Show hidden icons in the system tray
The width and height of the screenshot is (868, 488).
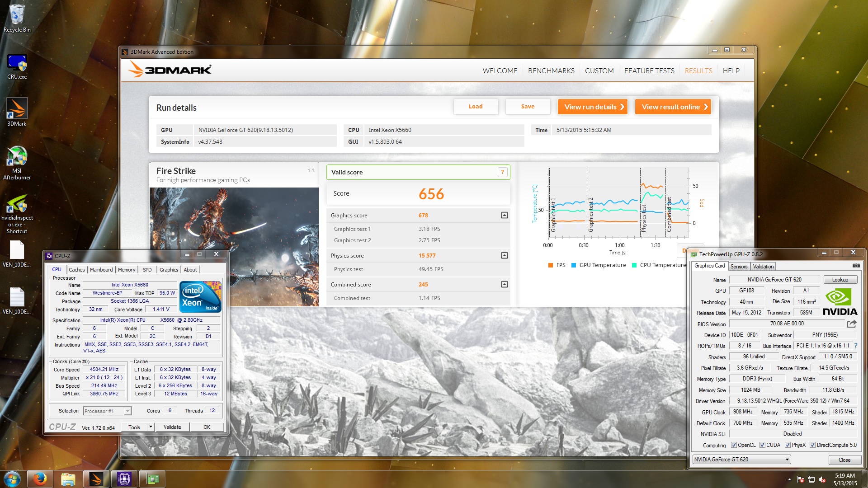click(789, 479)
